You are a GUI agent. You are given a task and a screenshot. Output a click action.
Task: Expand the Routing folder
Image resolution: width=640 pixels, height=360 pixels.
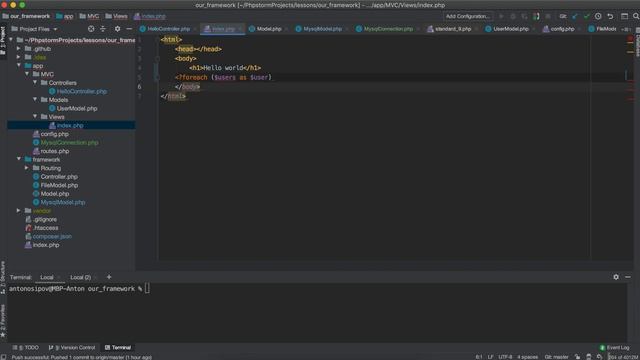(27, 168)
